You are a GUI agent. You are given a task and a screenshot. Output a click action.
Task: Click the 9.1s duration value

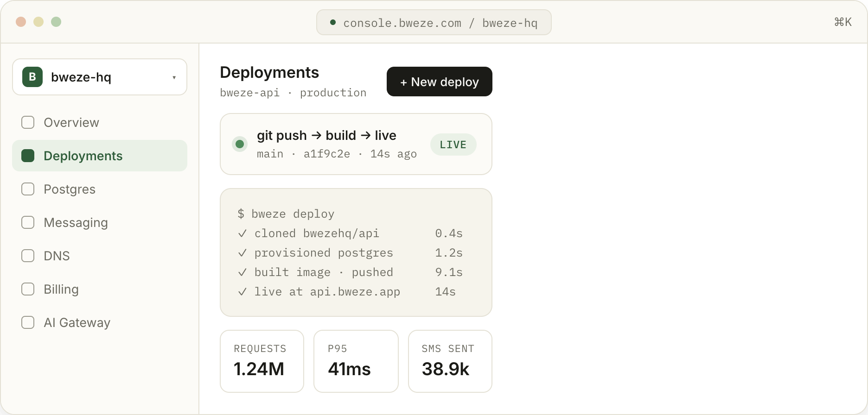[x=449, y=272]
